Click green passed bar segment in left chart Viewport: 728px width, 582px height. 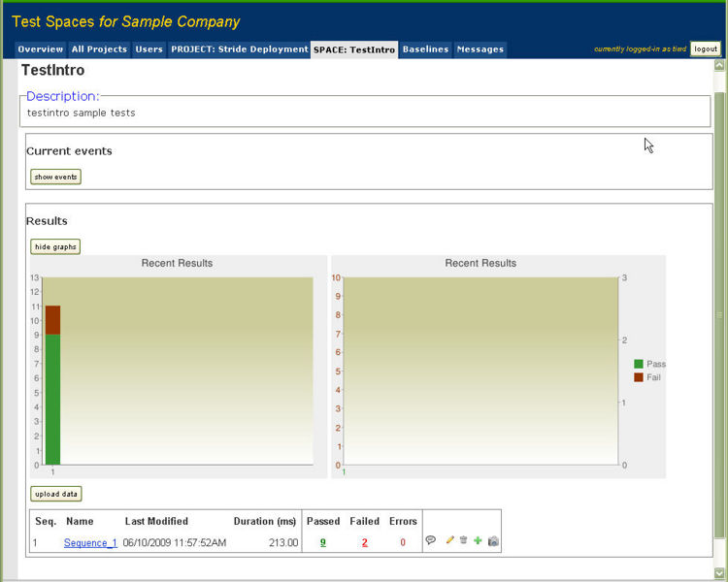tap(53, 399)
